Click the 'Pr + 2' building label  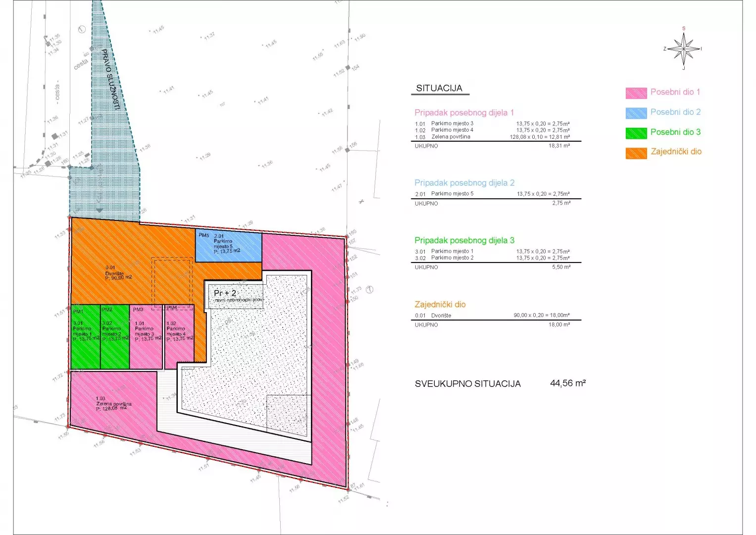225,293
